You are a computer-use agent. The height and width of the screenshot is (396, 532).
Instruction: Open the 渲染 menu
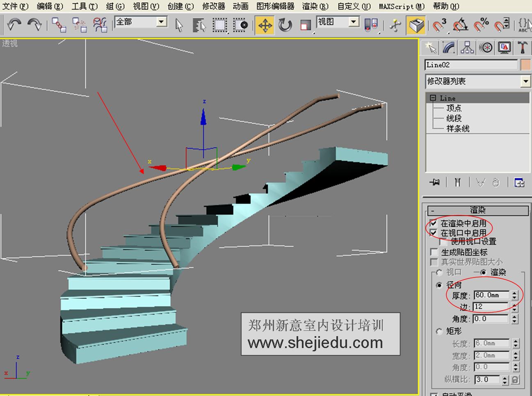(x=315, y=7)
